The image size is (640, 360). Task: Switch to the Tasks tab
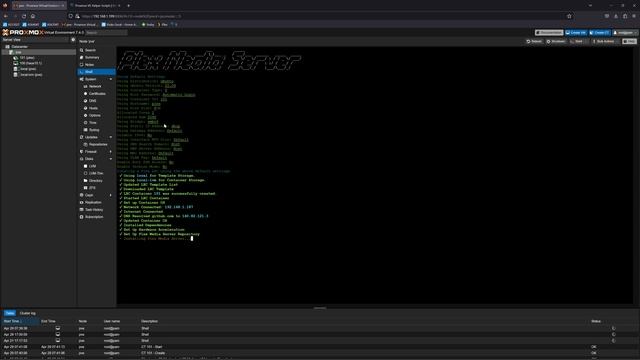[x=10, y=313]
